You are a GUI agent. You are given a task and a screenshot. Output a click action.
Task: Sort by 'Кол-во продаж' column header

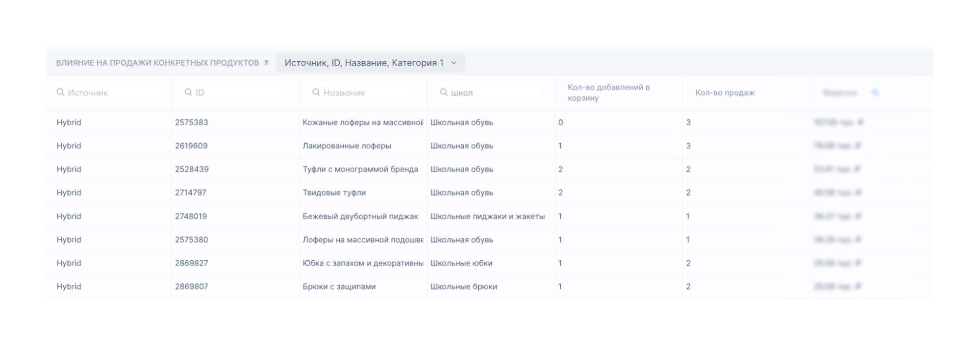(725, 93)
